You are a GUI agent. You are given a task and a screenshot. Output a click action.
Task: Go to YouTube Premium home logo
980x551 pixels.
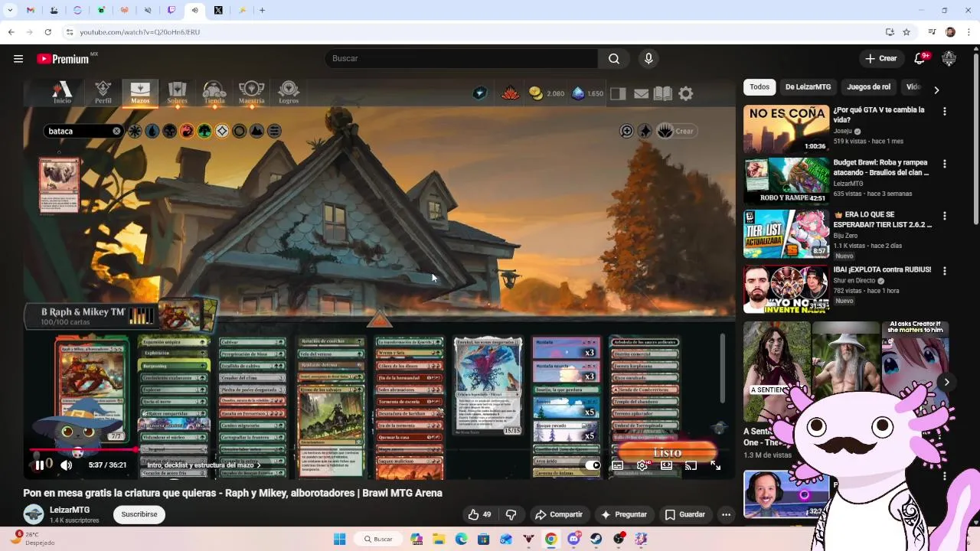click(x=64, y=59)
